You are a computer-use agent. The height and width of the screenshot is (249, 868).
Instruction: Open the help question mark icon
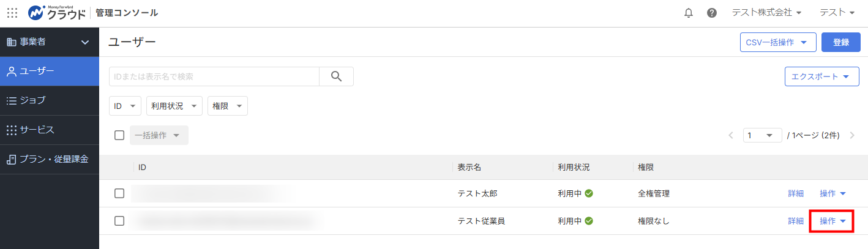pos(712,13)
